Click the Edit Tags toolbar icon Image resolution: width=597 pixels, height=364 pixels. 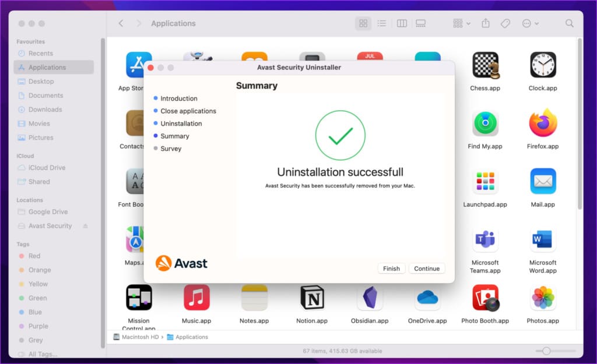click(x=505, y=23)
